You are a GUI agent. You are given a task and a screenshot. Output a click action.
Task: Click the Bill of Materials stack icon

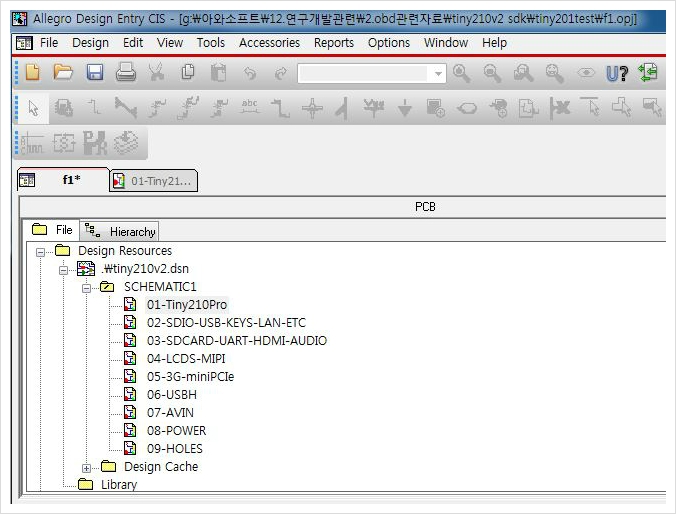click(126, 143)
